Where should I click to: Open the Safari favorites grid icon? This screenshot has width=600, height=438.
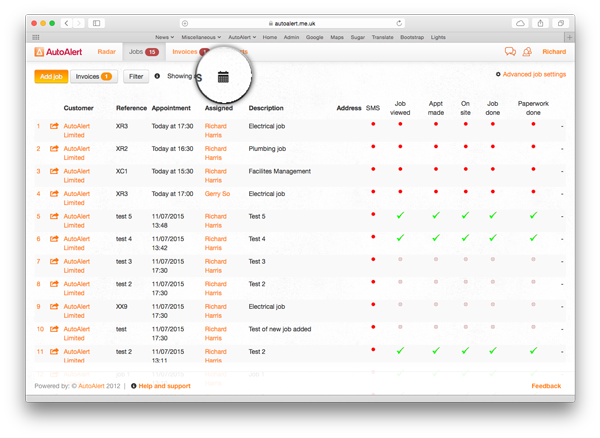tap(36, 37)
